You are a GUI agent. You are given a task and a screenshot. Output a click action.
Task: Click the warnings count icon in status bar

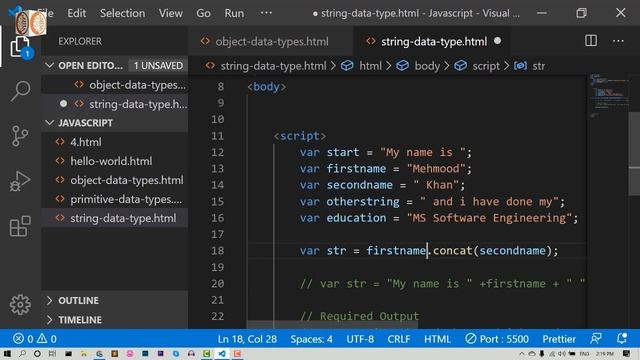click(42, 339)
